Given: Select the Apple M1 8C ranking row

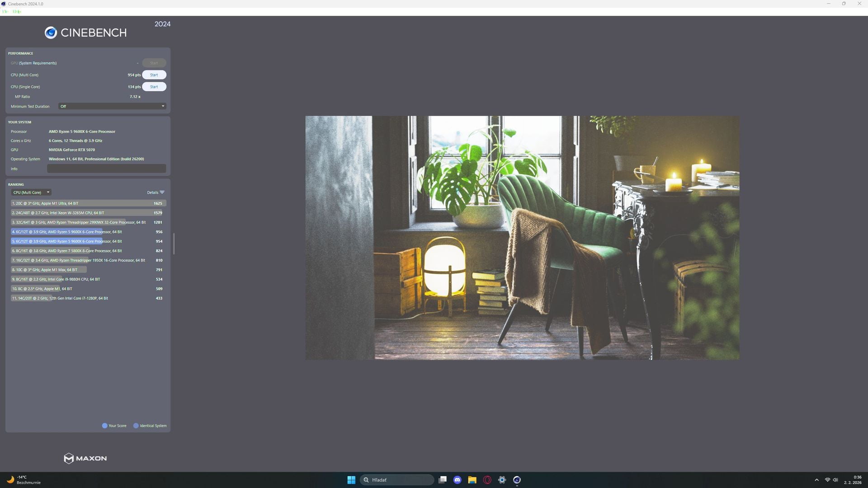Looking at the screenshot, I should [x=88, y=289].
